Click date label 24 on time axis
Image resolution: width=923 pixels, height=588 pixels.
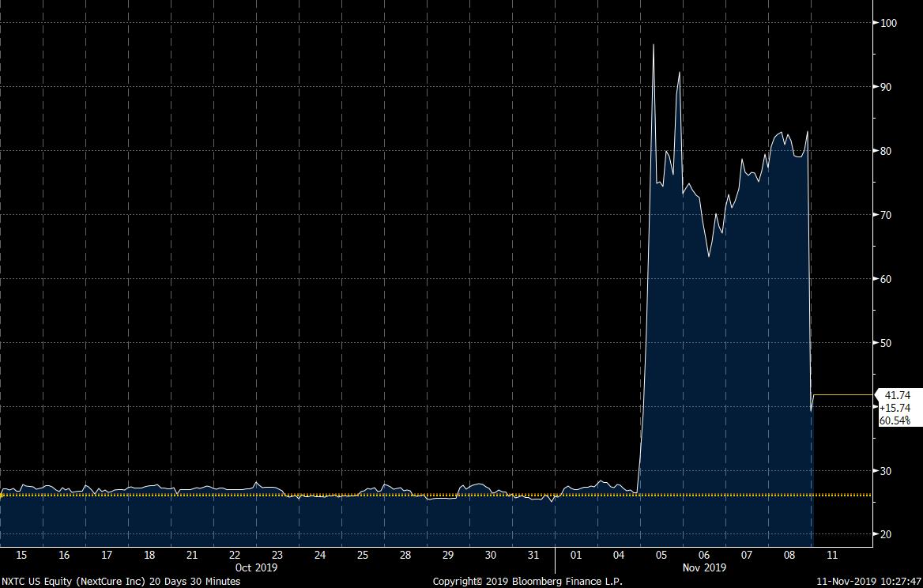[x=319, y=555]
